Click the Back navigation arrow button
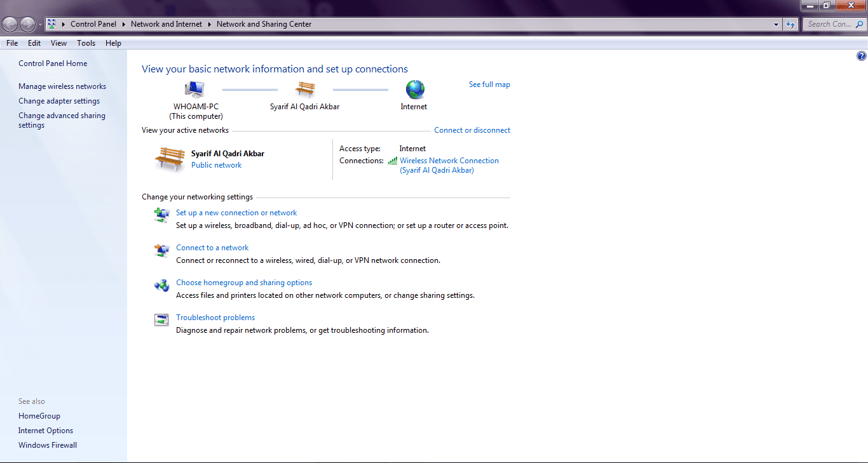This screenshot has height=463, width=868. [x=10, y=24]
